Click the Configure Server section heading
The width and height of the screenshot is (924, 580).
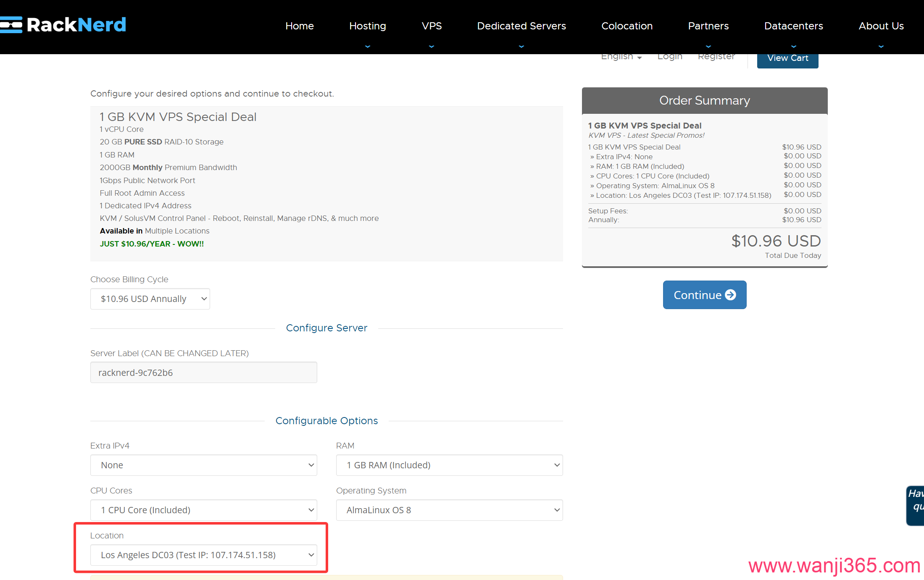pos(326,328)
